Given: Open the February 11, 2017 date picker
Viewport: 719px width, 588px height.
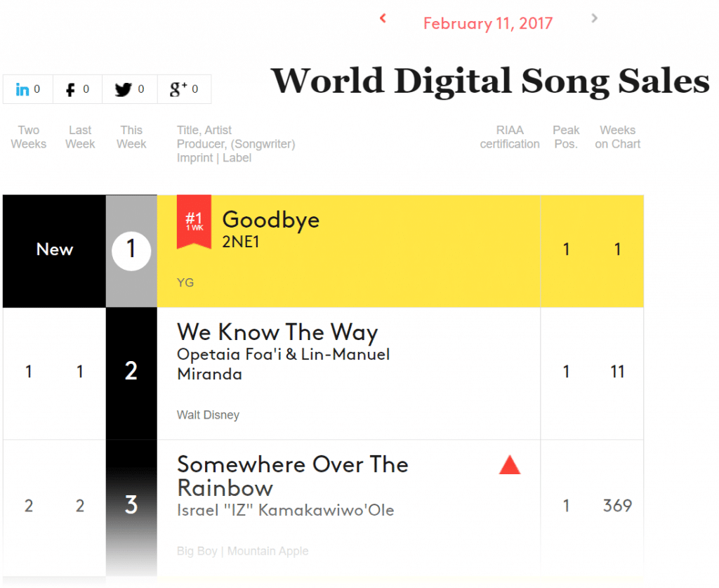Looking at the screenshot, I should coord(487,23).
